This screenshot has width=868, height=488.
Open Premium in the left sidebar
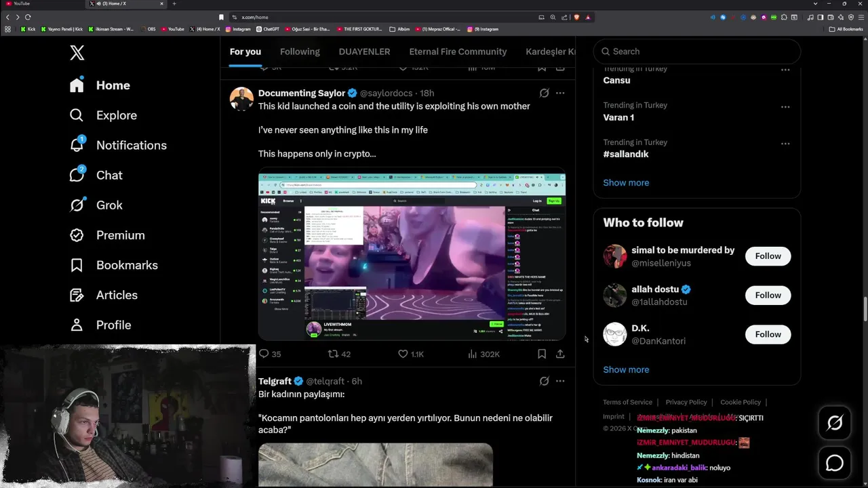click(107, 235)
